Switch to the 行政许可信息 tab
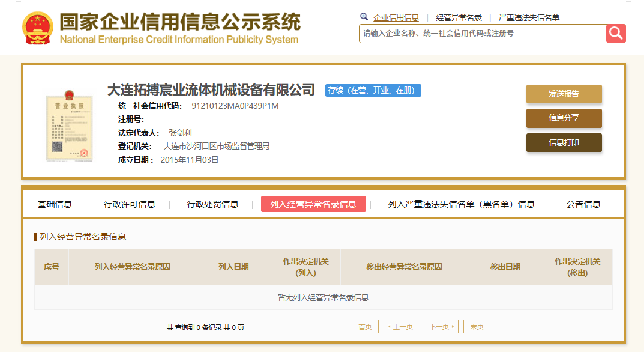The width and height of the screenshot is (644, 352). pyautogui.click(x=130, y=204)
